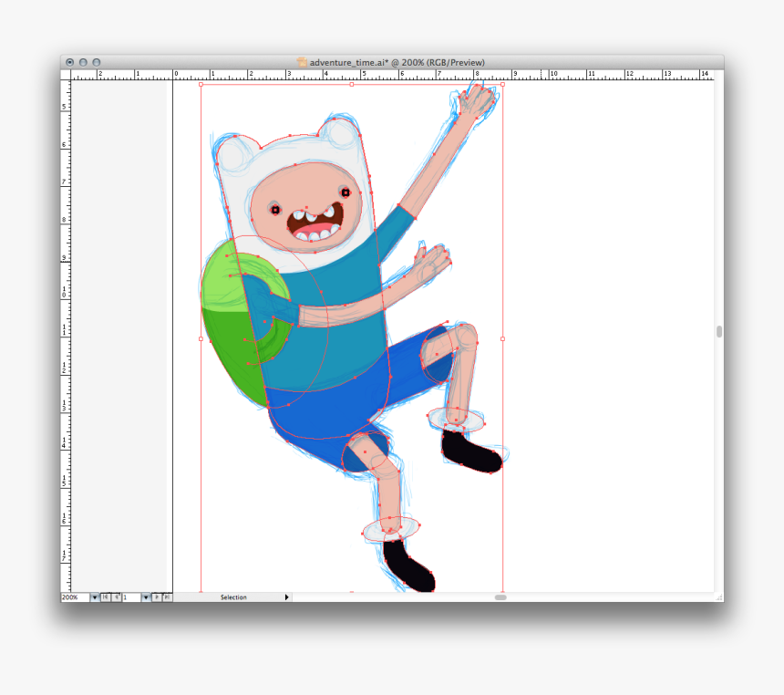Go to the first artboard
784x695 pixels.
coord(106,597)
